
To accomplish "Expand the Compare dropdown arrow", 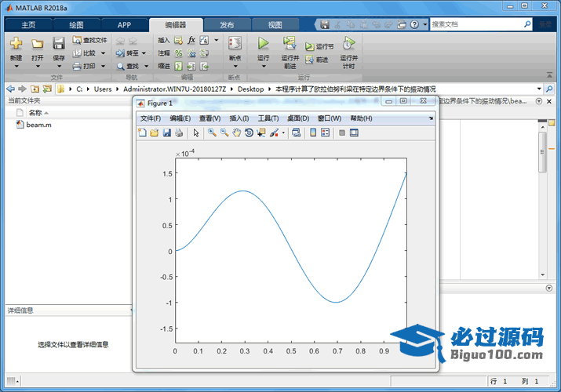I will [x=103, y=53].
